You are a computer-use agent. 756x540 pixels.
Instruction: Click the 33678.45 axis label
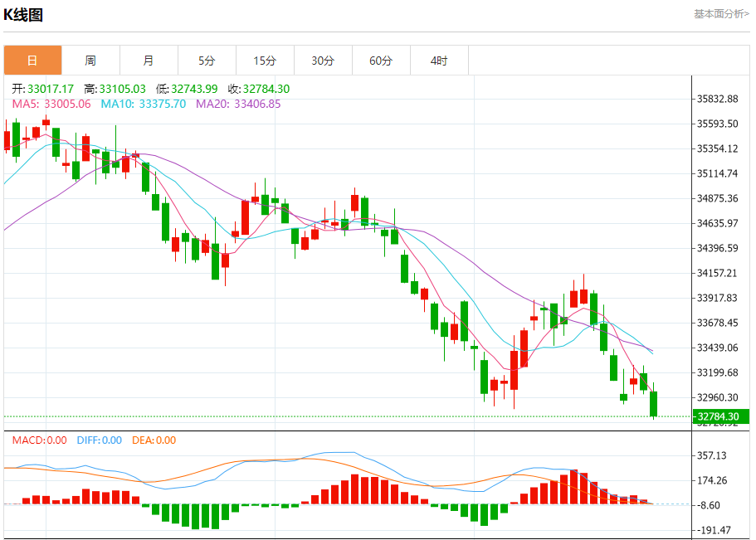click(718, 323)
